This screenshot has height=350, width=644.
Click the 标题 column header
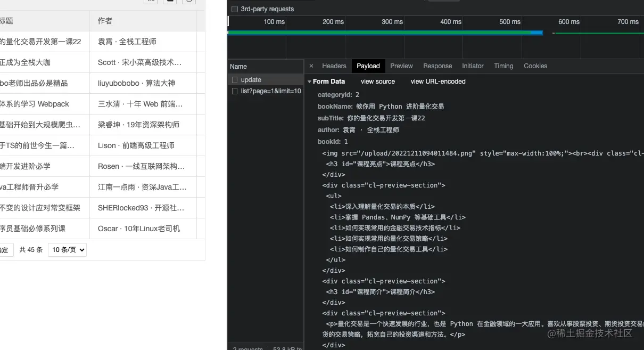(45, 21)
